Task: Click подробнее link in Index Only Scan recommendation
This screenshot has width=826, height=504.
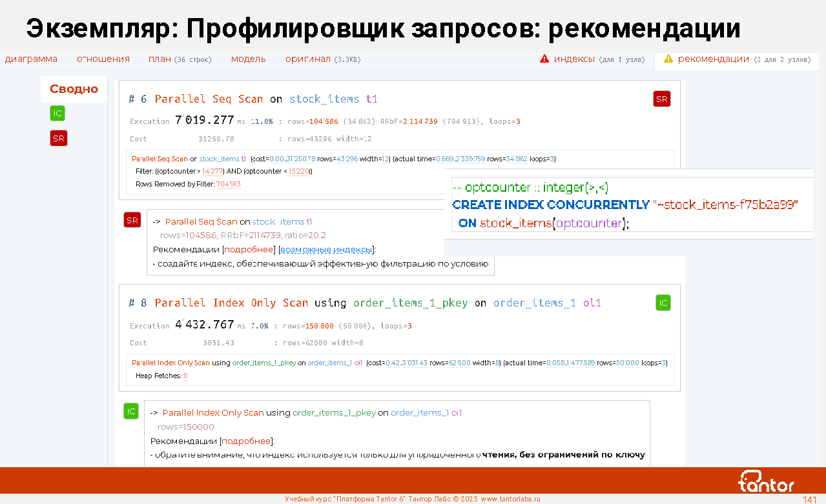Action: tap(246, 441)
